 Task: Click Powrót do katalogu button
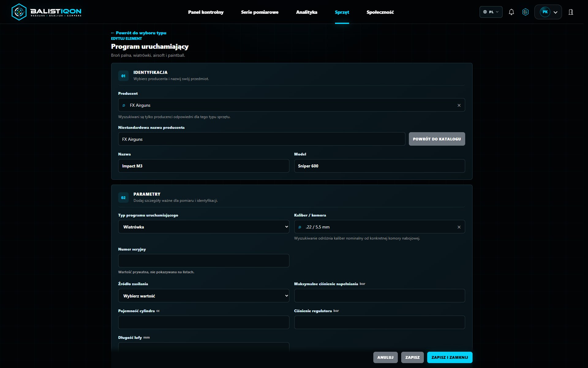click(437, 139)
